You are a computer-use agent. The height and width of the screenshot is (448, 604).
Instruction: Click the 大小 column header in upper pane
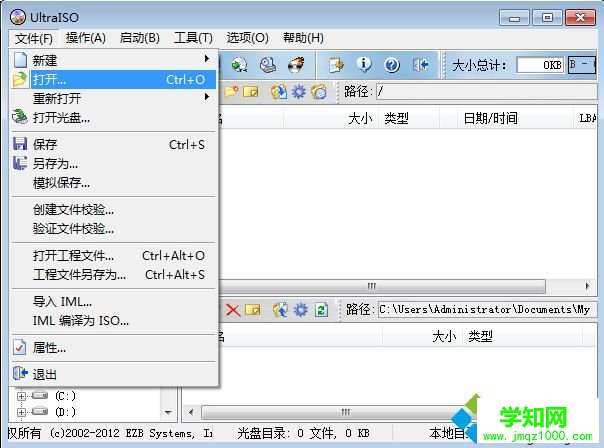pyautogui.click(x=331, y=118)
